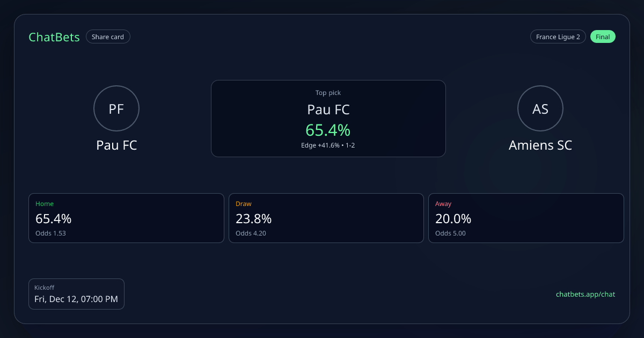Select the Away 20.0% probability value
The width and height of the screenshot is (644, 338).
(x=453, y=219)
